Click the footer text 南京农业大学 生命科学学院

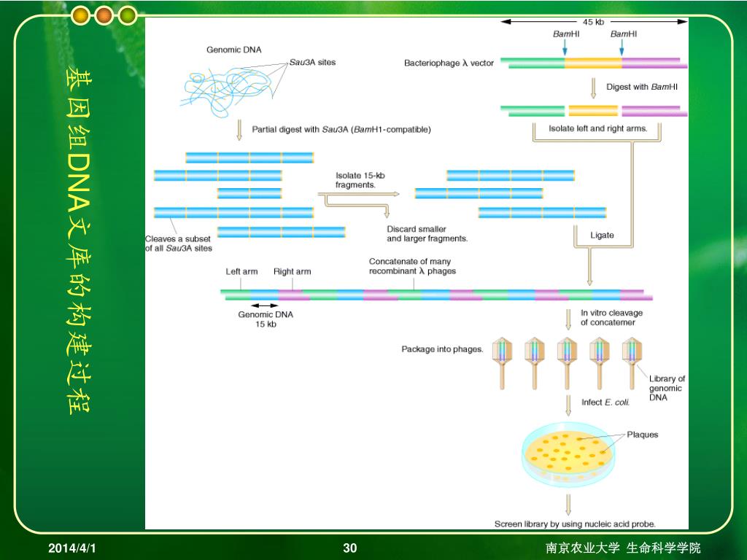[623, 548]
